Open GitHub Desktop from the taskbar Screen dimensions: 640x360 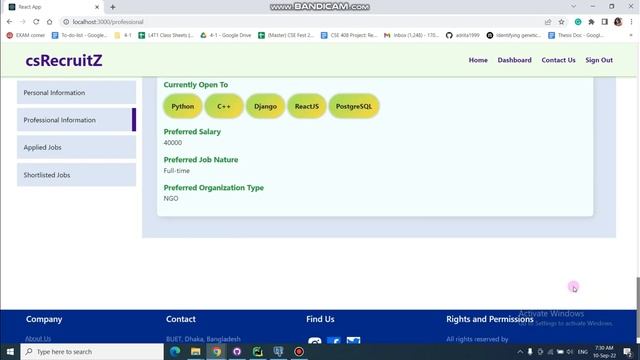[x=237, y=351]
